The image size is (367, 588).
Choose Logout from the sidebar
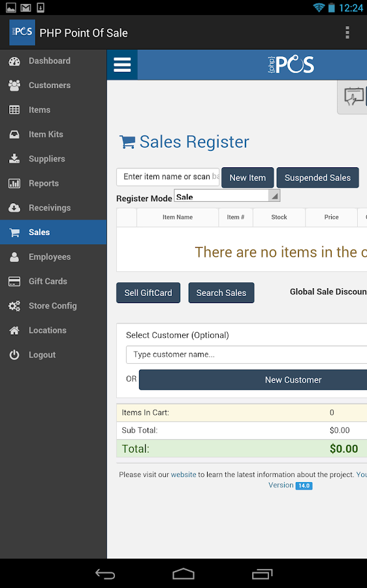(54, 355)
